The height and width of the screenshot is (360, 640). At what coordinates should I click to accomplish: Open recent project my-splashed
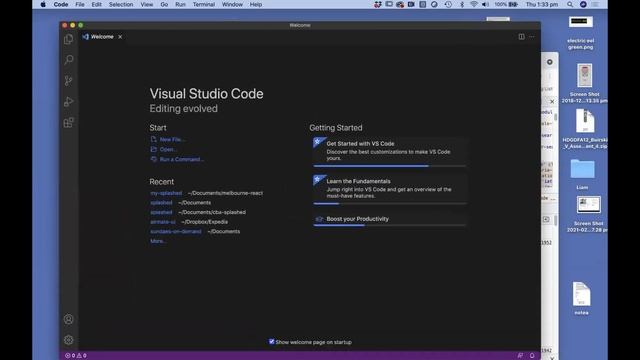click(x=166, y=193)
